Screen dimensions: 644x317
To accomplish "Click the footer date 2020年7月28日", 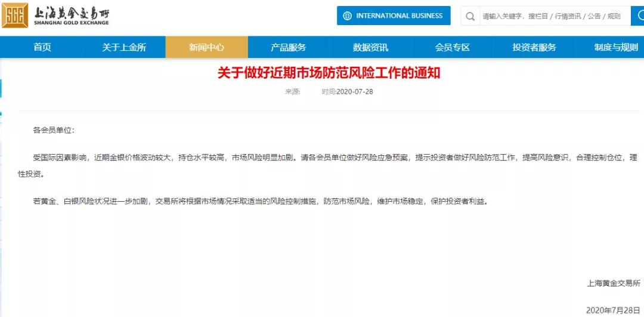I will pos(613,310).
